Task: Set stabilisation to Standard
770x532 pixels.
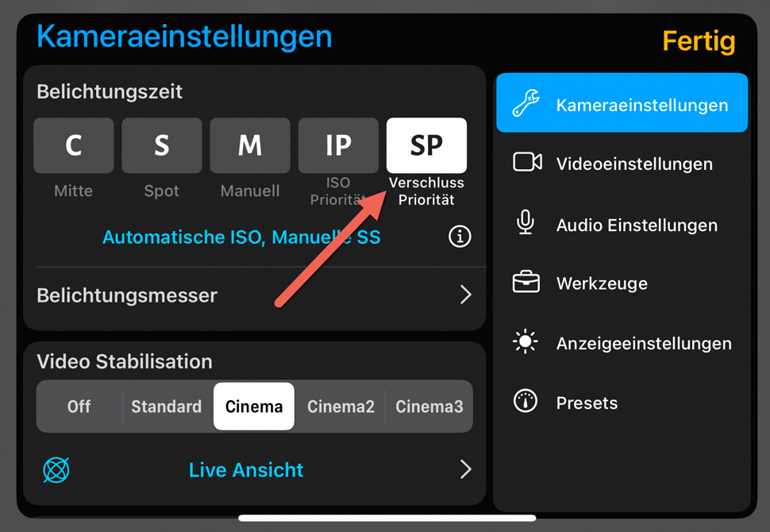Action: click(x=167, y=407)
